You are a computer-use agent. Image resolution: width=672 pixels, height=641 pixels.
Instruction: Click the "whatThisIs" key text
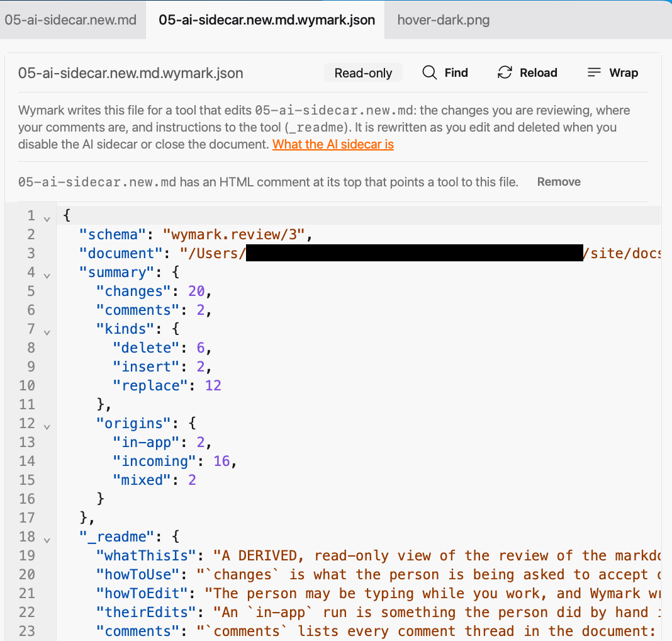click(147, 555)
